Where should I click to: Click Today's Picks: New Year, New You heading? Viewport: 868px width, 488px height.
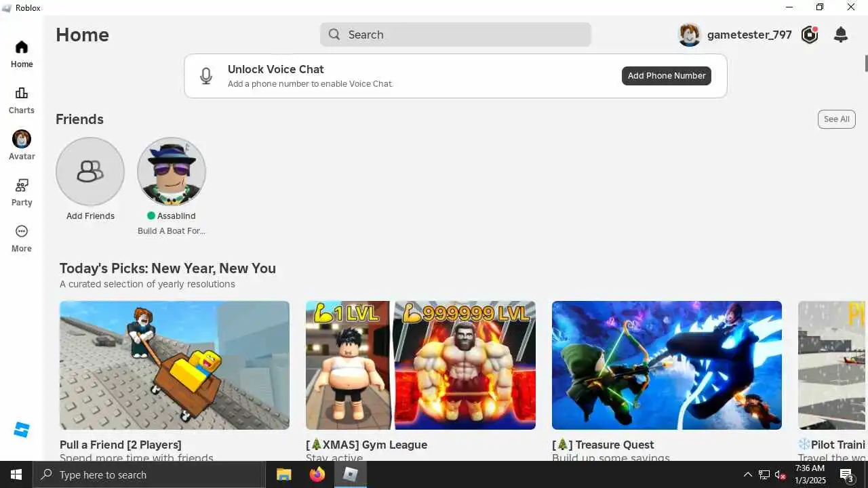(x=167, y=268)
